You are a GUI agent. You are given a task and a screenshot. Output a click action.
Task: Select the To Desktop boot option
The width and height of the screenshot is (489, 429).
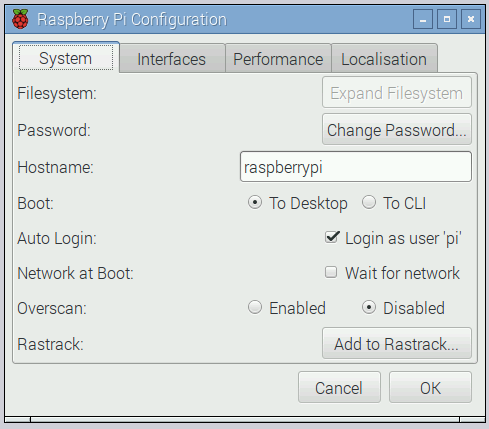coord(298,203)
